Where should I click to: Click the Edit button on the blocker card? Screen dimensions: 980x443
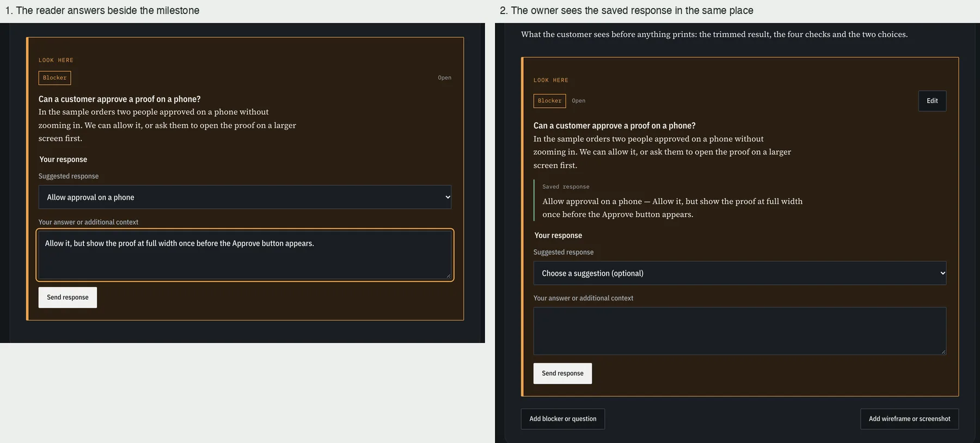[932, 101]
